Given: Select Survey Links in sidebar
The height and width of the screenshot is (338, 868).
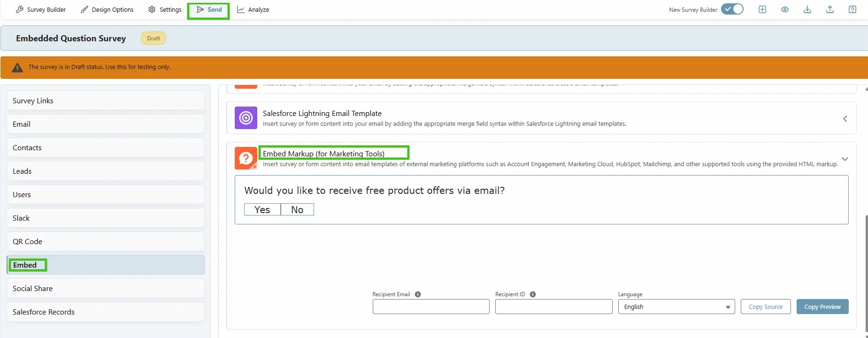Looking at the screenshot, I should tap(106, 100).
